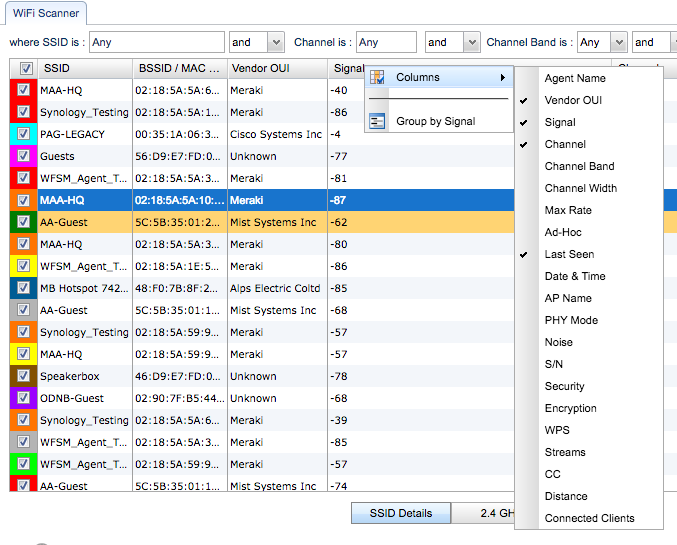Select 'Alps Electric Coltd' vendor cell
The height and width of the screenshot is (545, 677).
(x=277, y=288)
